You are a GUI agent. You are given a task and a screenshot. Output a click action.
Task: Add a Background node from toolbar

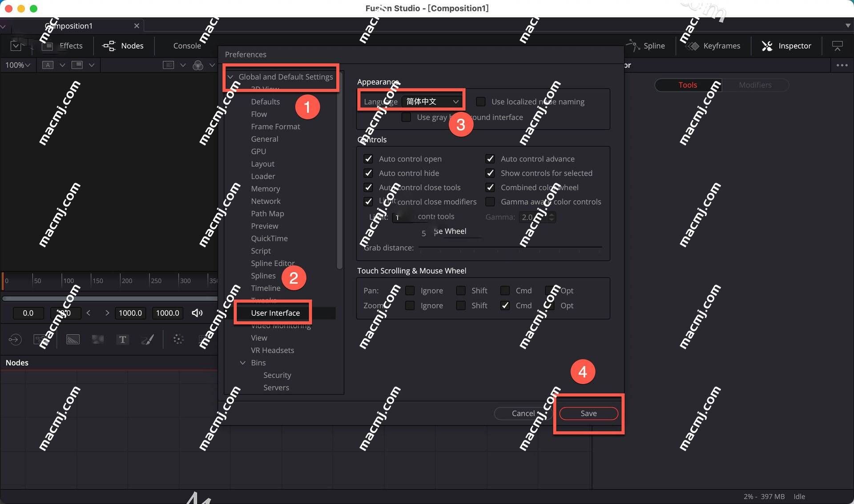[x=73, y=340]
